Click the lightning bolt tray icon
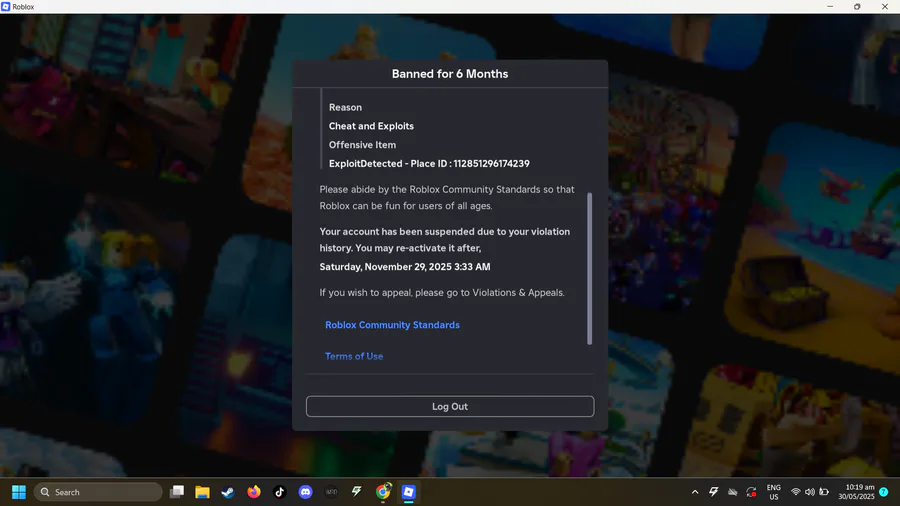900x506 pixels. pyautogui.click(x=713, y=492)
